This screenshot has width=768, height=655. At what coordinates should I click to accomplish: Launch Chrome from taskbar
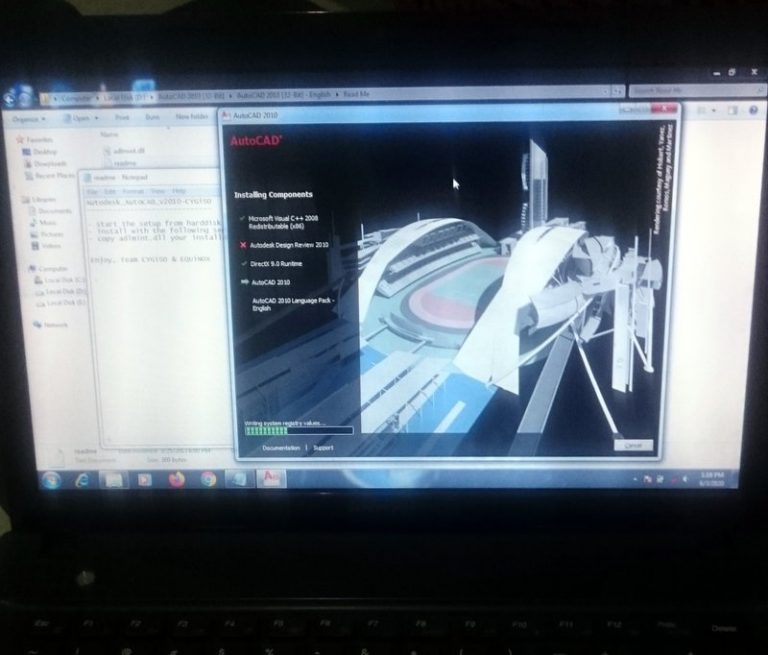[x=208, y=479]
